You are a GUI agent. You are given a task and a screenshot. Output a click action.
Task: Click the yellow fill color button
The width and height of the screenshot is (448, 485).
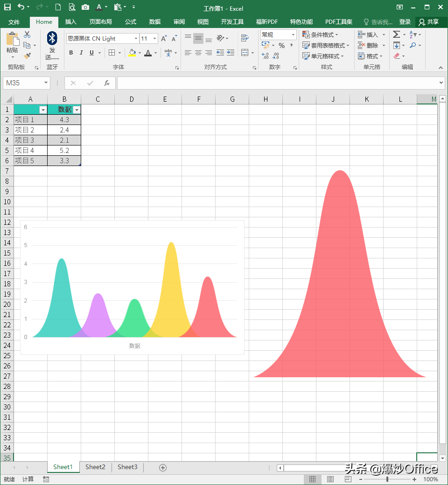point(132,53)
